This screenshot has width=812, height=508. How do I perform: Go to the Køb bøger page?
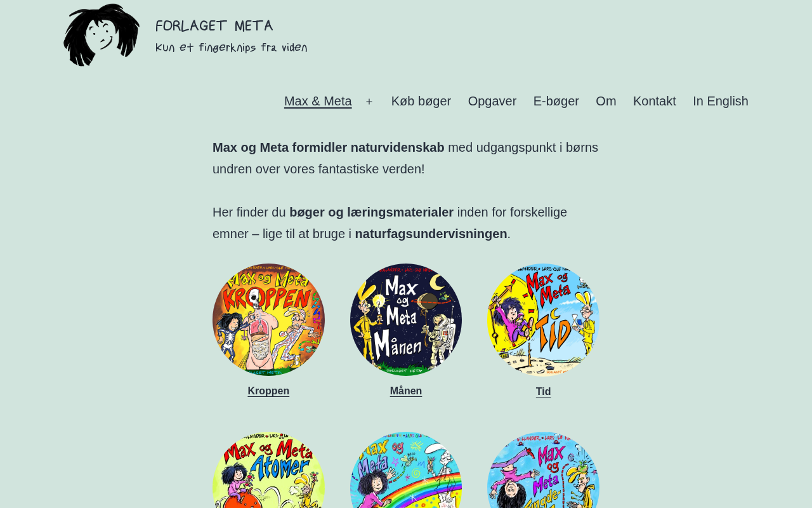click(x=421, y=101)
